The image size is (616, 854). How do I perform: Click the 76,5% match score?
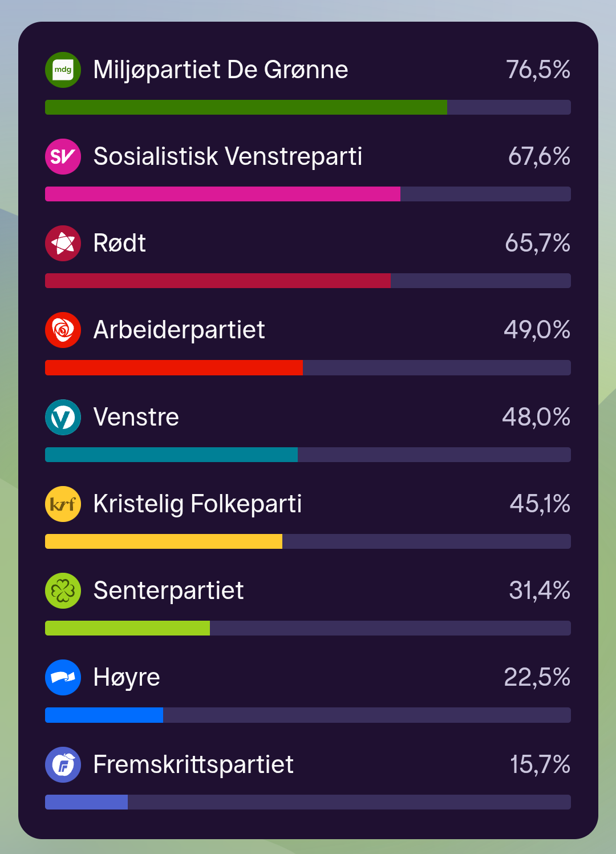click(538, 70)
